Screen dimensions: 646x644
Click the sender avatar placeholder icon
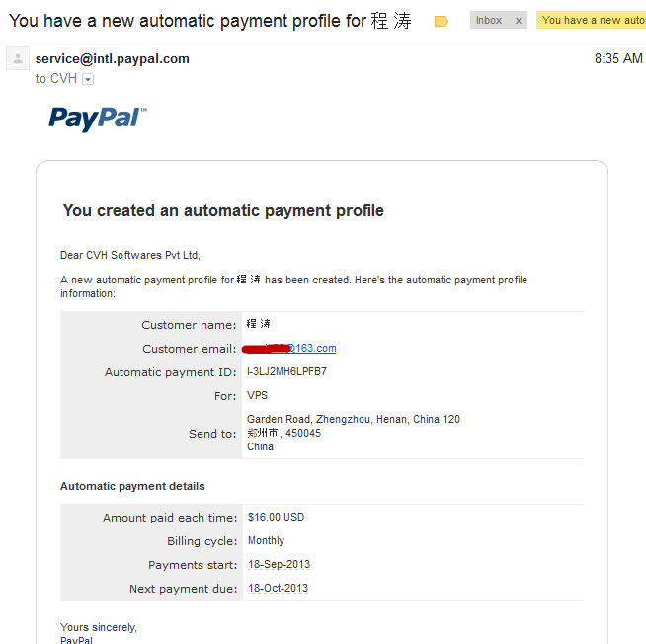(18, 58)
